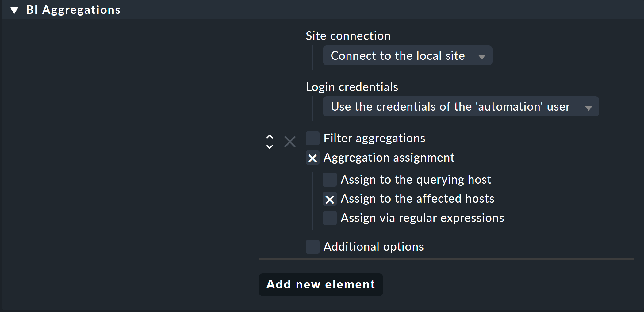
Task: Uncheck the Assign to the affected hosts X box
Action: click(330, 199)
